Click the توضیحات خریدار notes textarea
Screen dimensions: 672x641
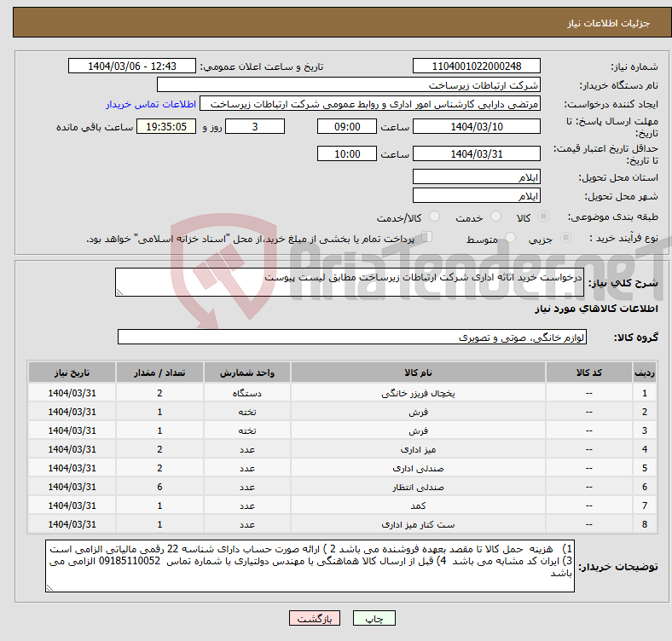[x=310, y=566]
